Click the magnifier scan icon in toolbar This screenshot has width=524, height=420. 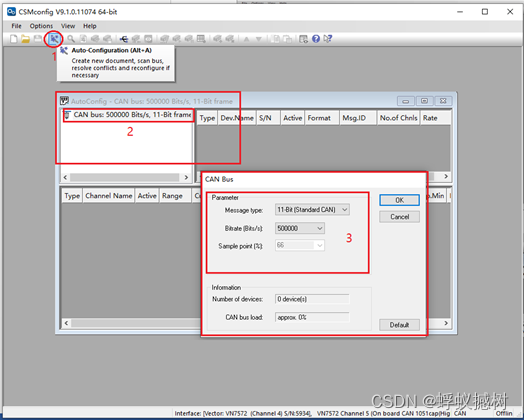coord(71,39)
